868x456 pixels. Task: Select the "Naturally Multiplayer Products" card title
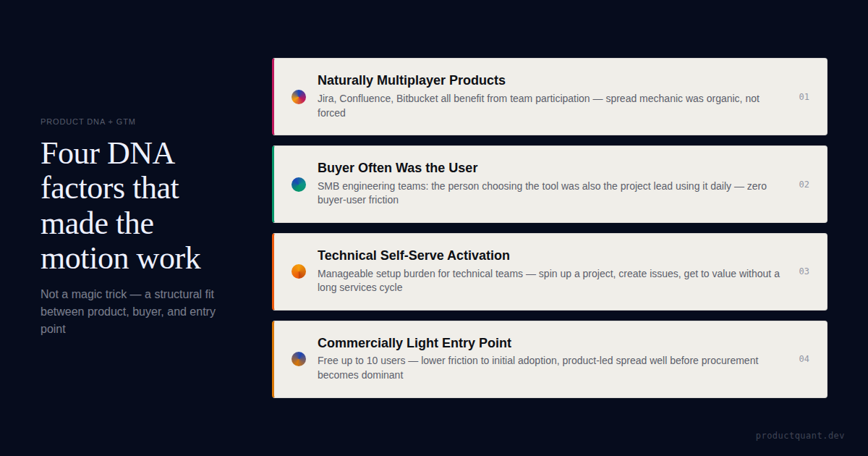411,80
